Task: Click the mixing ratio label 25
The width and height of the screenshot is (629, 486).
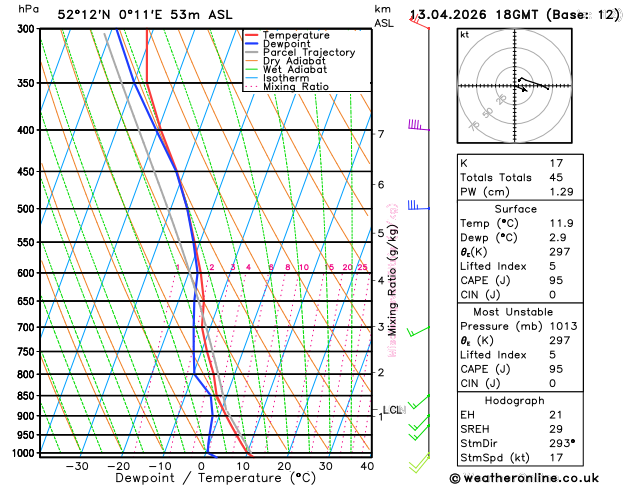Action: (362, 267)
